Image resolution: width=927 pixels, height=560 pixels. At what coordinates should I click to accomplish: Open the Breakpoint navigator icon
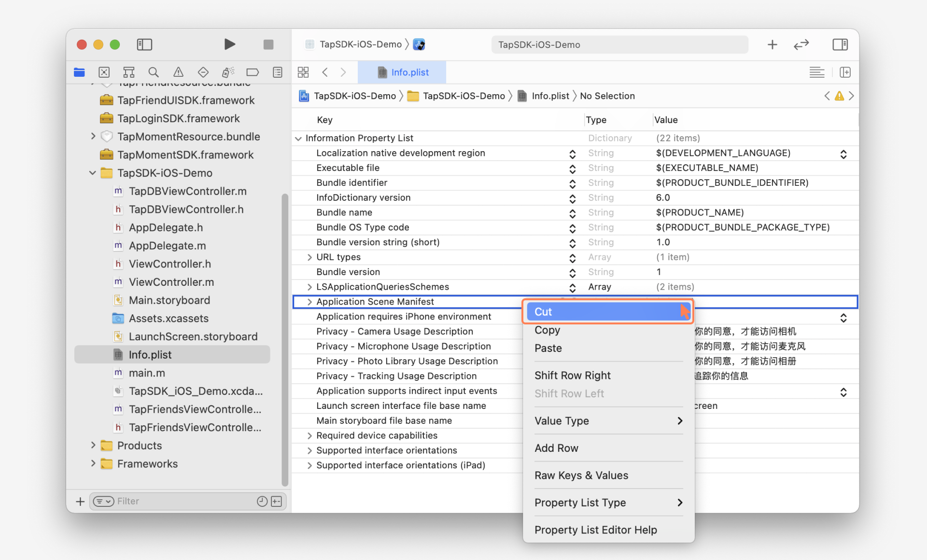[253, 72]
